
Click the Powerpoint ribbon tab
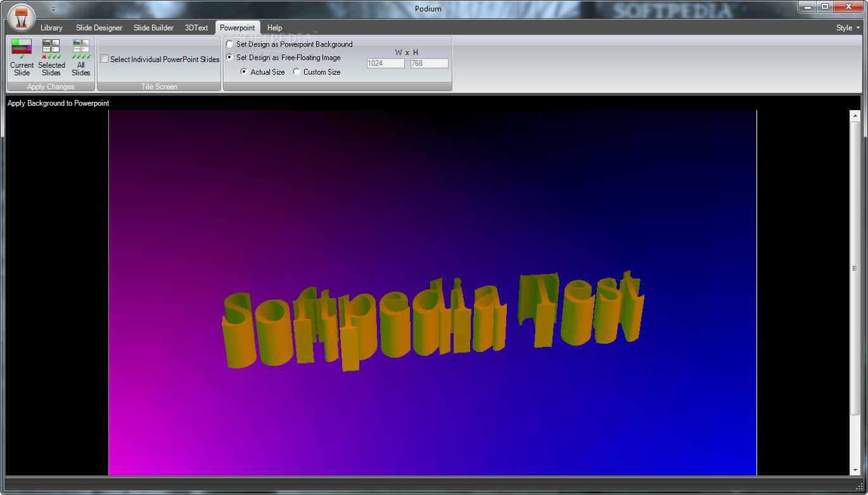click(x=238, y=28)
